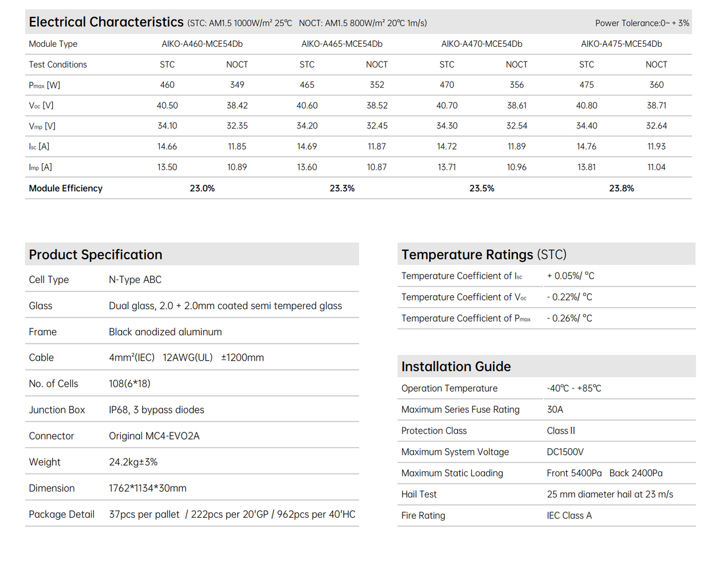Select the Voc value '40.50'

point(167,106)
